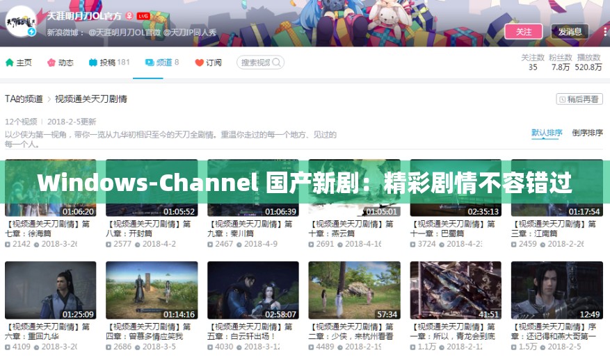Open the 订阅 subscriptions tab
Image resolution: width=610 pixels, height=364 pixels.
208,62
